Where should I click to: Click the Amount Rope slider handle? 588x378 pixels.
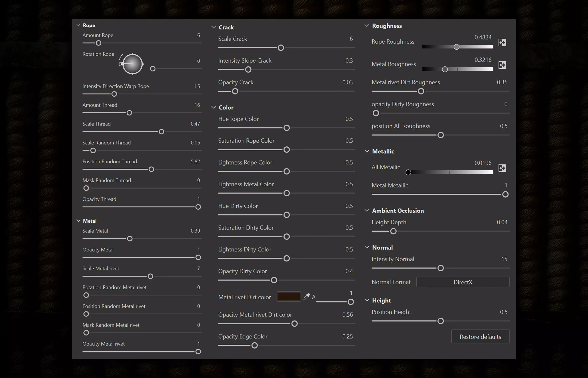coord(98,43)
